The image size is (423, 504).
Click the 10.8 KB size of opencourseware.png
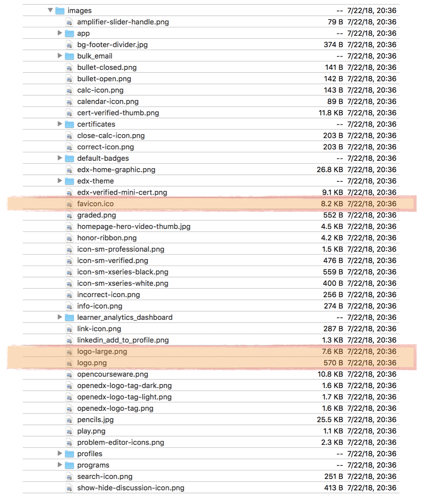point(330,374)
